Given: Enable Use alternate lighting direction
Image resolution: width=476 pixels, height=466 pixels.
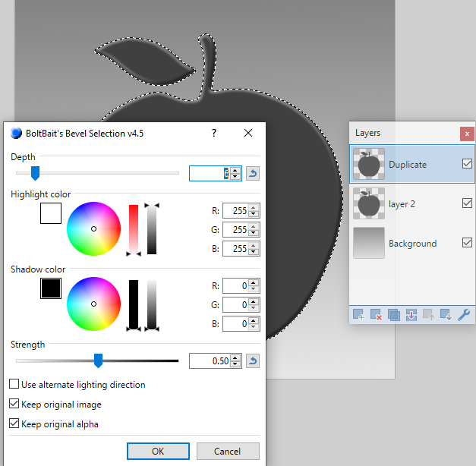Looking at the screenshot, I should 14,384.
